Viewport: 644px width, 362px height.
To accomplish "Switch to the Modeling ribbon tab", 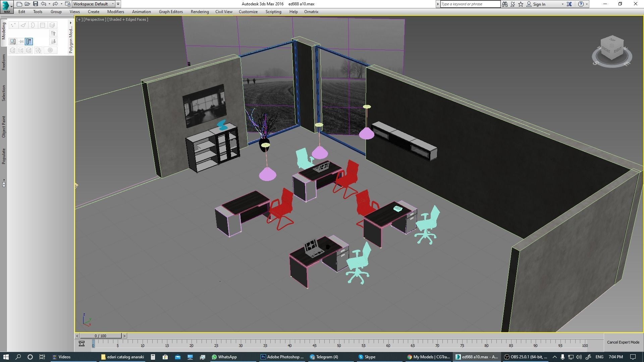I will click(x=4, y=31).
